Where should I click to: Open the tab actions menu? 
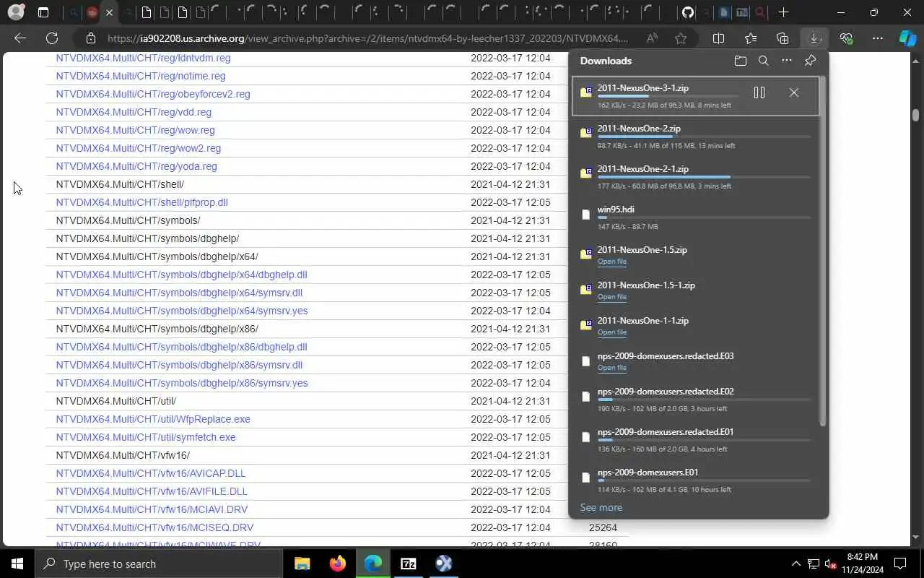43,12
